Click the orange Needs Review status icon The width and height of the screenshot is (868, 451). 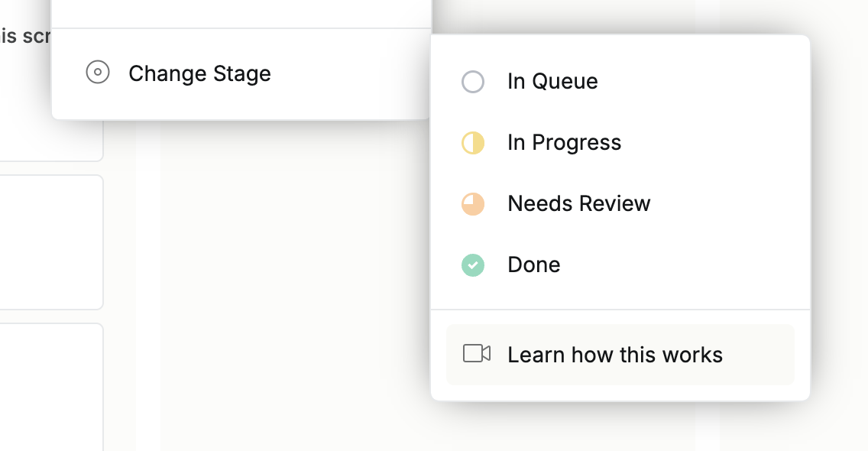pyautogui.click(x=473, y=204)
